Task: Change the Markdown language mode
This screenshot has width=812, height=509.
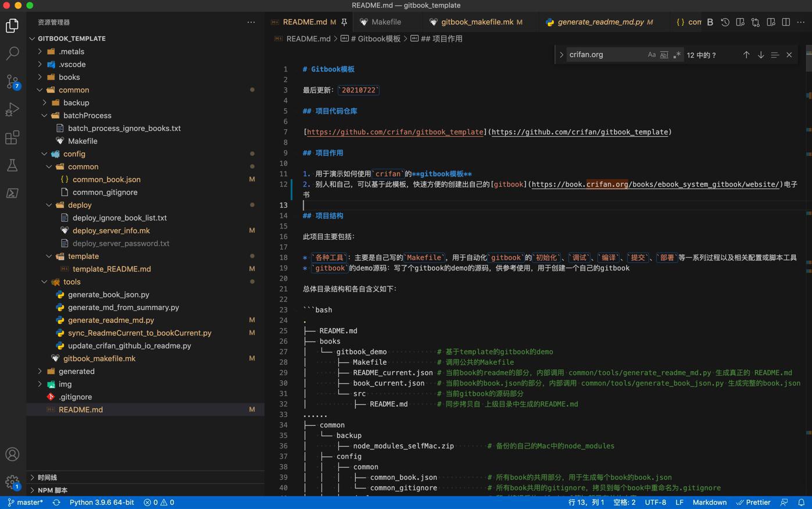Action: [709, 503]
